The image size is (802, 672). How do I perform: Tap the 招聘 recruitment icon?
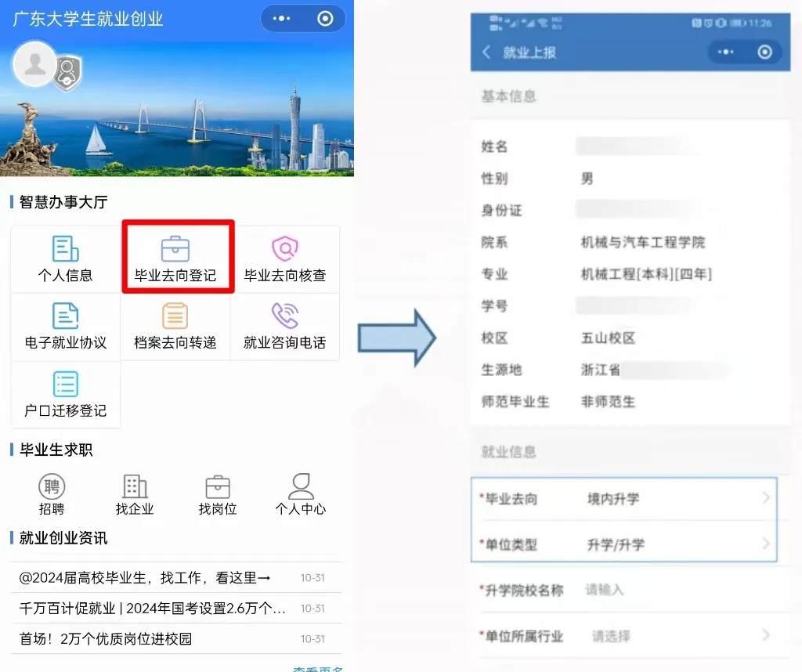[x=52, y=487]
